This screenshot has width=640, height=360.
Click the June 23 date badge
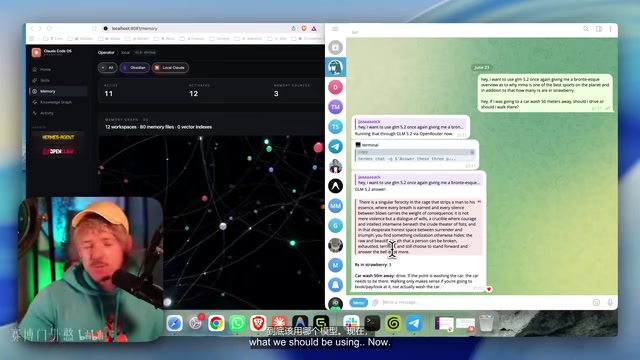pos(482,67)
